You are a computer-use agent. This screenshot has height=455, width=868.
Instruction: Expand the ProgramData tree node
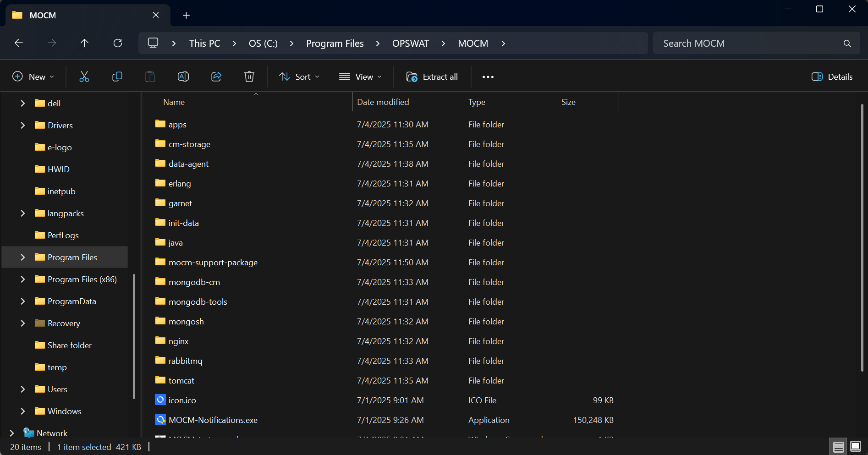coord(22,301)
